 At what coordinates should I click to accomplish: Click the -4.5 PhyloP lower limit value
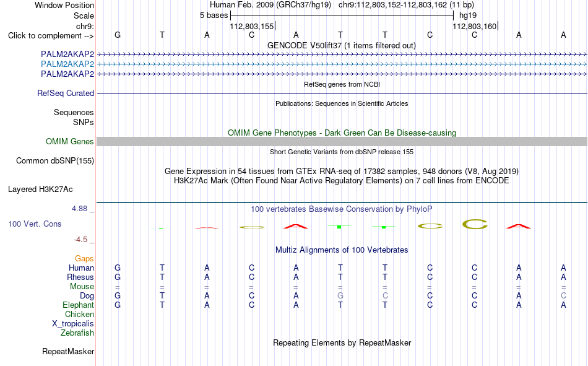click(x=80, y=240)
